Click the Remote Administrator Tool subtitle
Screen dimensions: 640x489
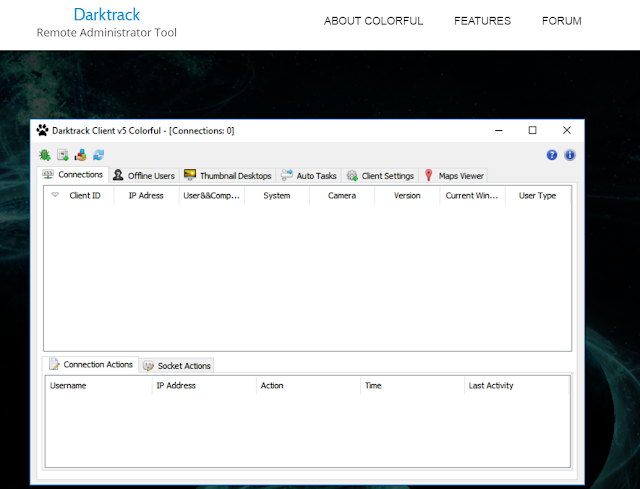[107, 33]
